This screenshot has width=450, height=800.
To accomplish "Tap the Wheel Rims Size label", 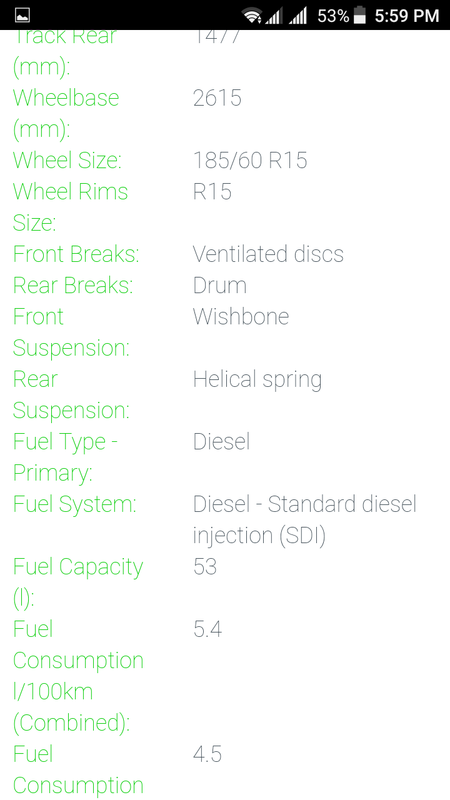I will coord(70,207).
